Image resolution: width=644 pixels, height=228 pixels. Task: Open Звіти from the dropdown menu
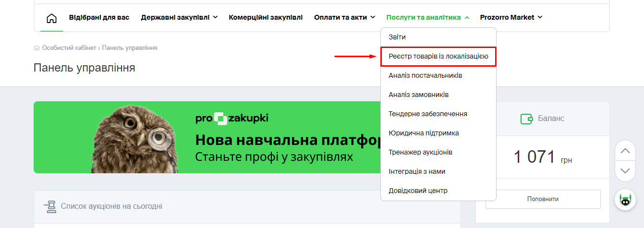click(397, 37)
